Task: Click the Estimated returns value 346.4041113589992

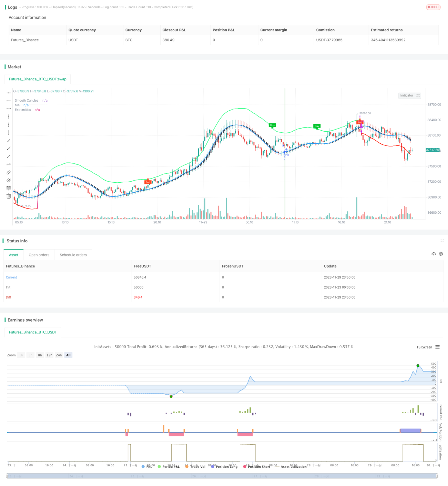Action: pyautogui.click(x=388, y=40)
